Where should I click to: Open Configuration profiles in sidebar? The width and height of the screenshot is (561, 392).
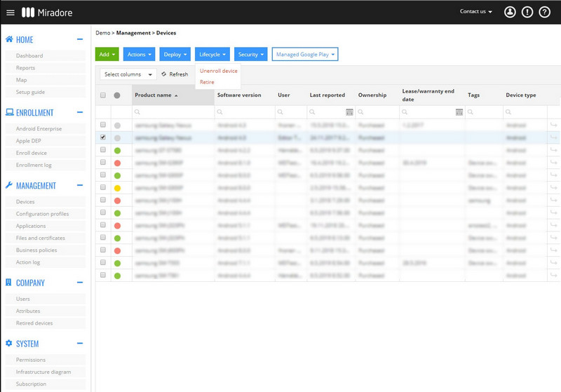42,214
